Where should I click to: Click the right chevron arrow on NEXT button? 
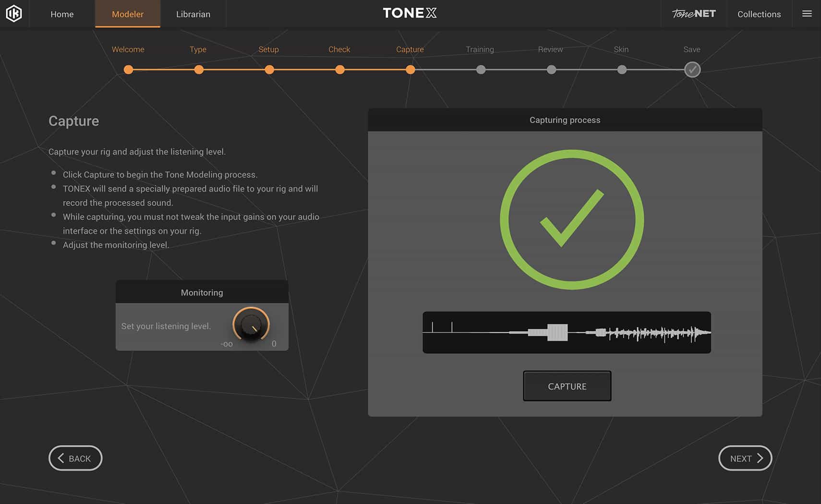coord(760,458)
